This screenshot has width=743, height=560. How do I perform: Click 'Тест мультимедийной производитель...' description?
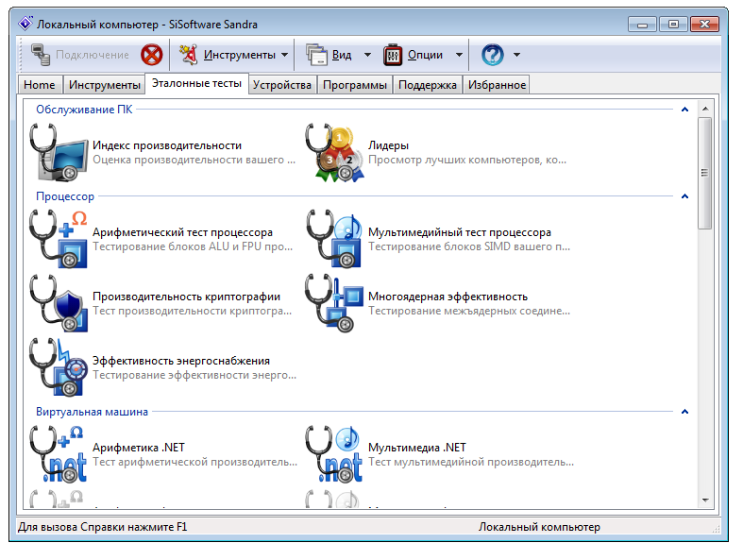471,462
